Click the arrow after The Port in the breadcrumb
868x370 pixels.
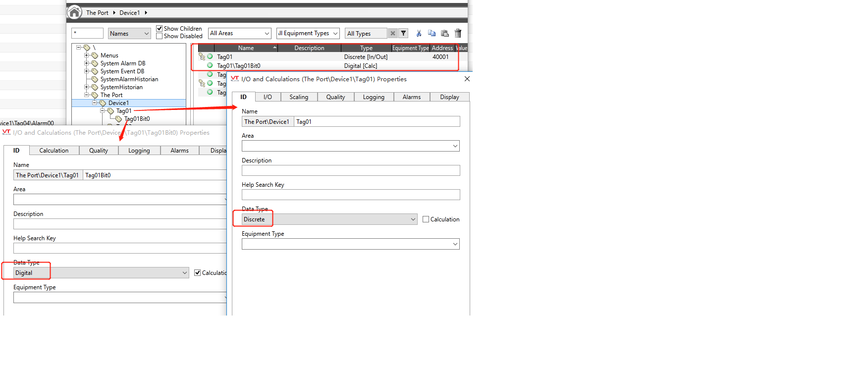click(114, 13)
